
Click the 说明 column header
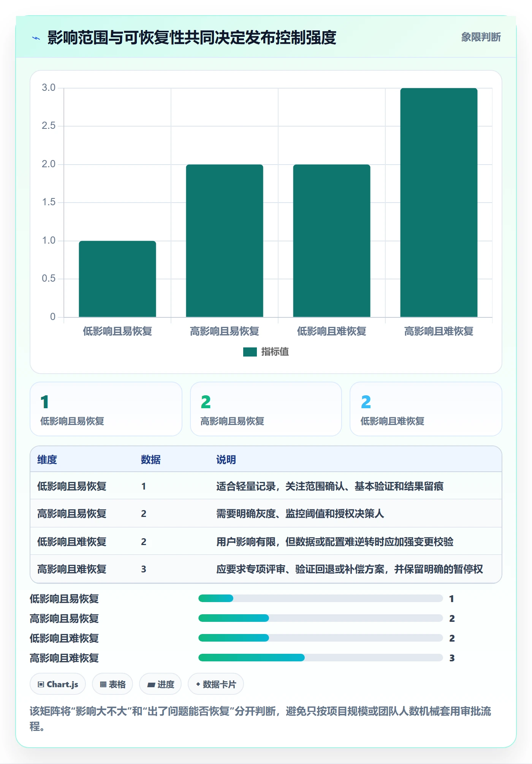coord(226,460)
